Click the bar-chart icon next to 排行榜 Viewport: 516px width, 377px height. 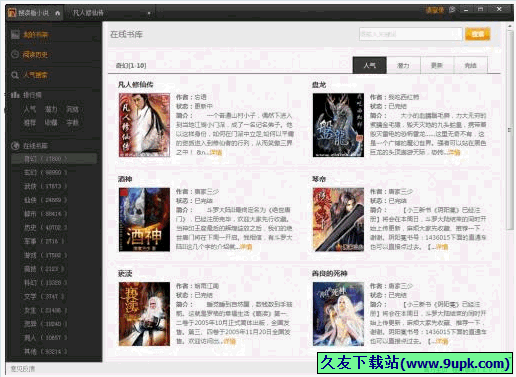[15, 95]
